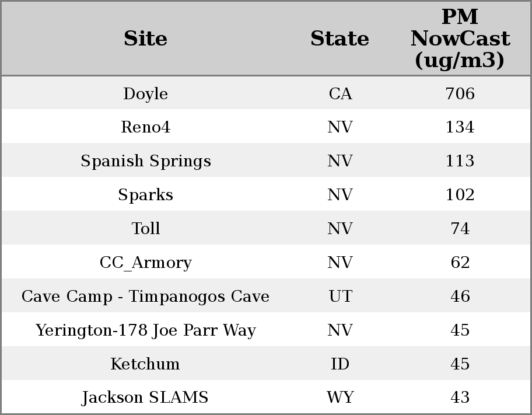Select Yerington-178 Joe Parr Way
This screenshot has width=532, height=415.
[145, 330]
